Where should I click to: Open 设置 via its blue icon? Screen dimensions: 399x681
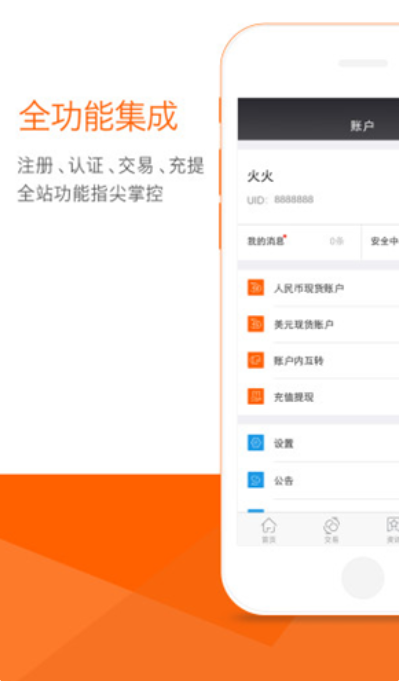click(256, 443)
